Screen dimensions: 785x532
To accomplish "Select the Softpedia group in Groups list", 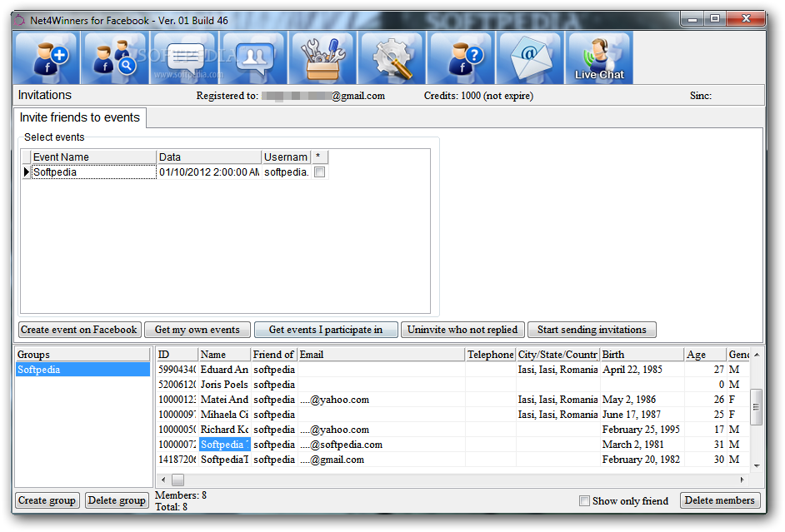I will pyautogui.click(x=82, y=370).
